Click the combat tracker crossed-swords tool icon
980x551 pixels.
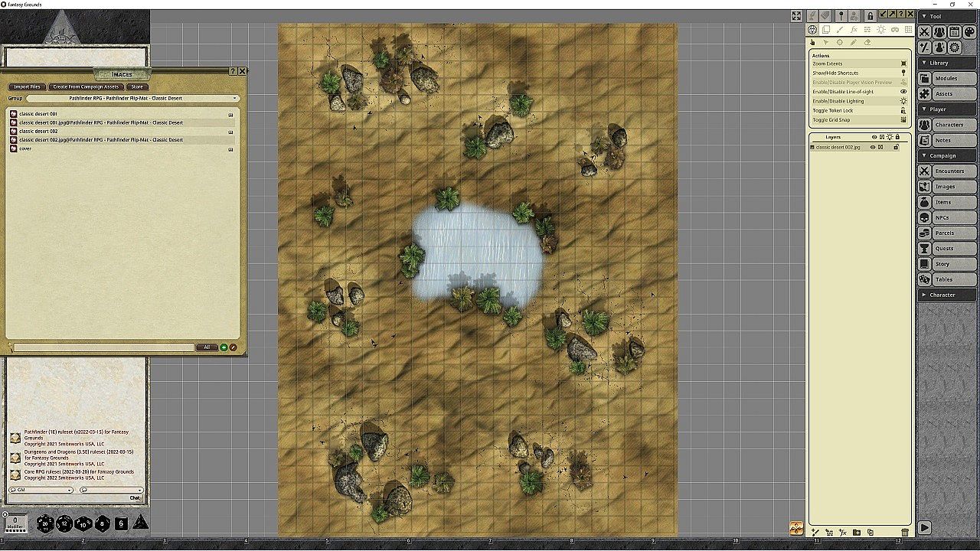[925, 32]
